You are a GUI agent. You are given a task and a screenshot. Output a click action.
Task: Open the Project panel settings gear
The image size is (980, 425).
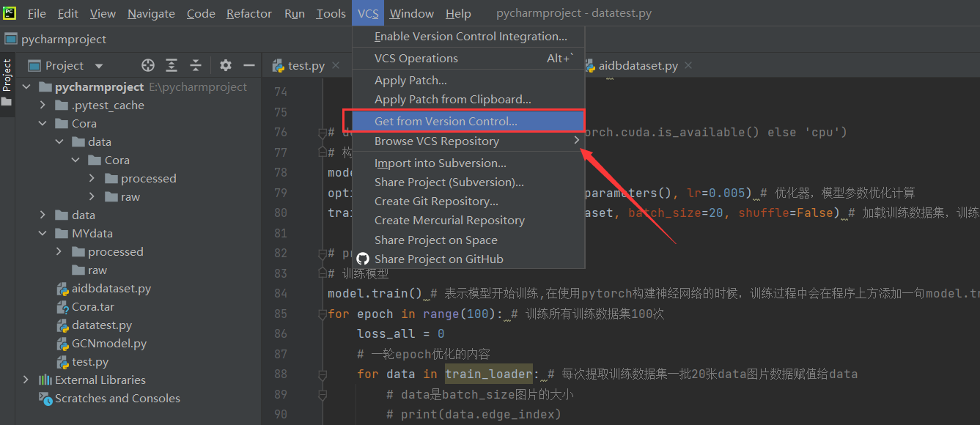225,65
